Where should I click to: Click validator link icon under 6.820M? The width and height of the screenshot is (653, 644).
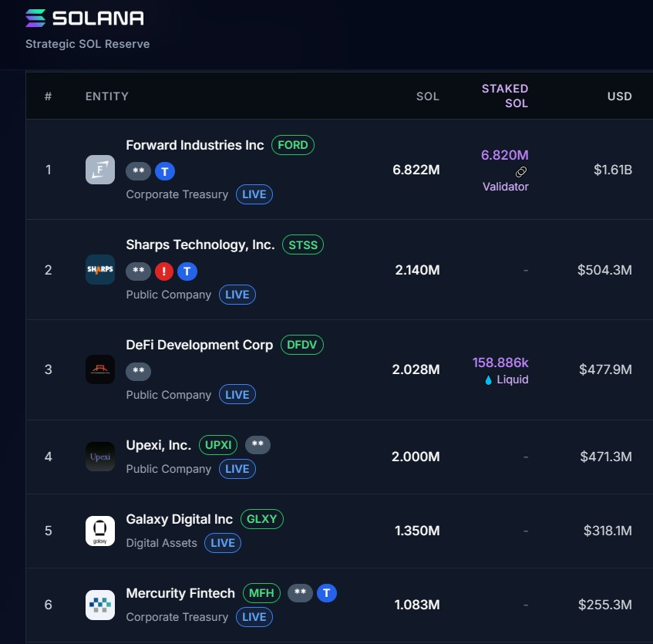(522, 172)
